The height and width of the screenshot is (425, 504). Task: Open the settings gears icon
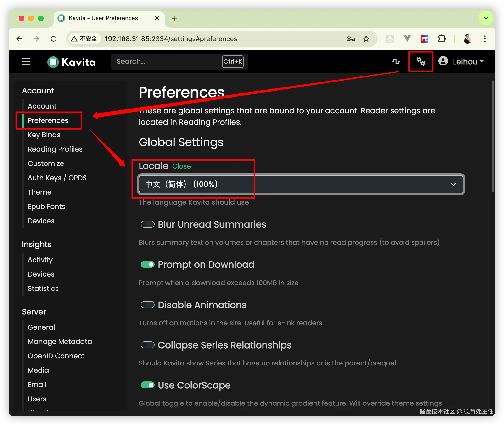click(420, 62)
